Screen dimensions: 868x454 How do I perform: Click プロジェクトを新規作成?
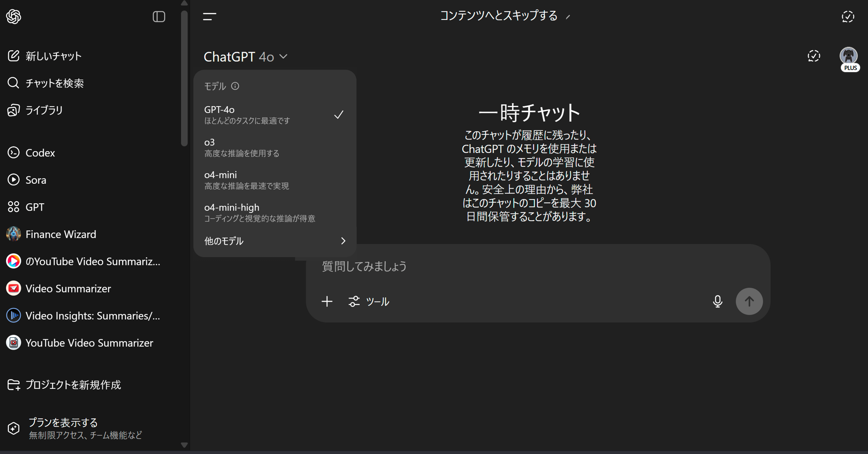73,385
